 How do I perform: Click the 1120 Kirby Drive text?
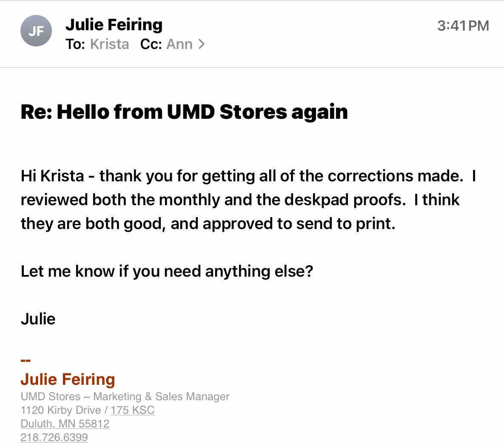coord(60,410)
